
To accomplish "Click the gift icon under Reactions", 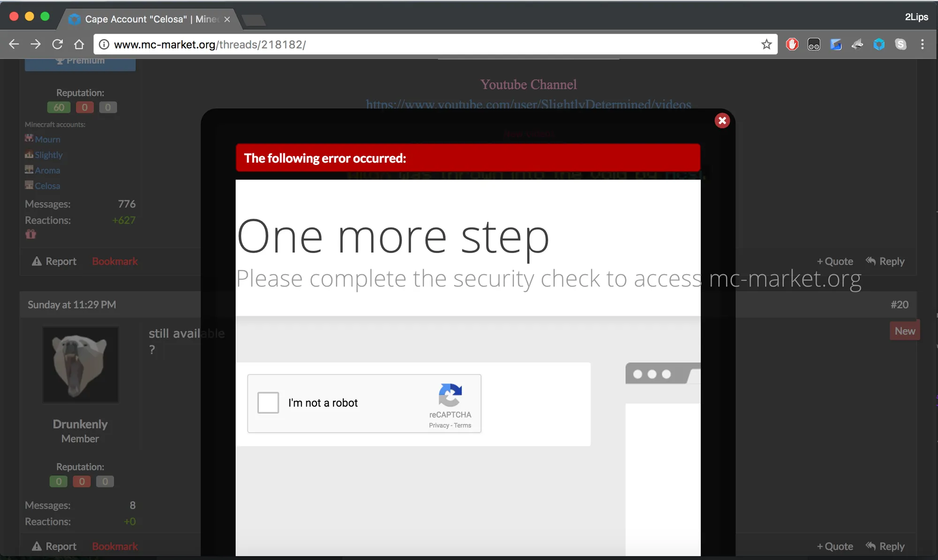I will pos(31,234).
